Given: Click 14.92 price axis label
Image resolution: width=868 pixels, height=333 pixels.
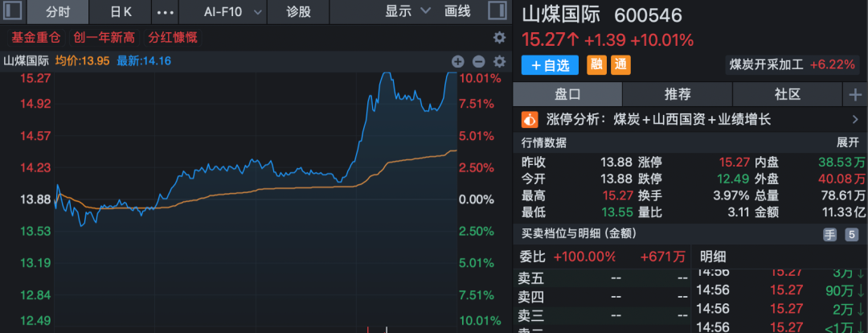Looking at the screenshot, I should coord(35,104).
